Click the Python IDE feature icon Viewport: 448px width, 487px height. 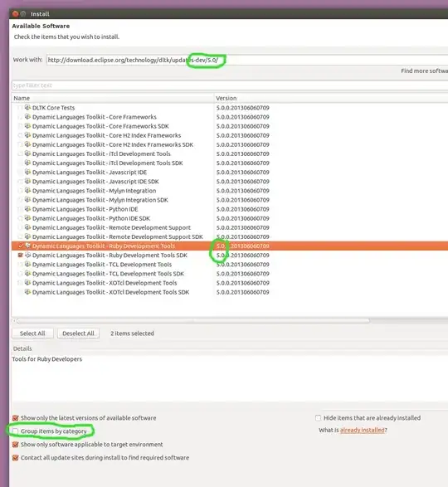pos(27,209)
